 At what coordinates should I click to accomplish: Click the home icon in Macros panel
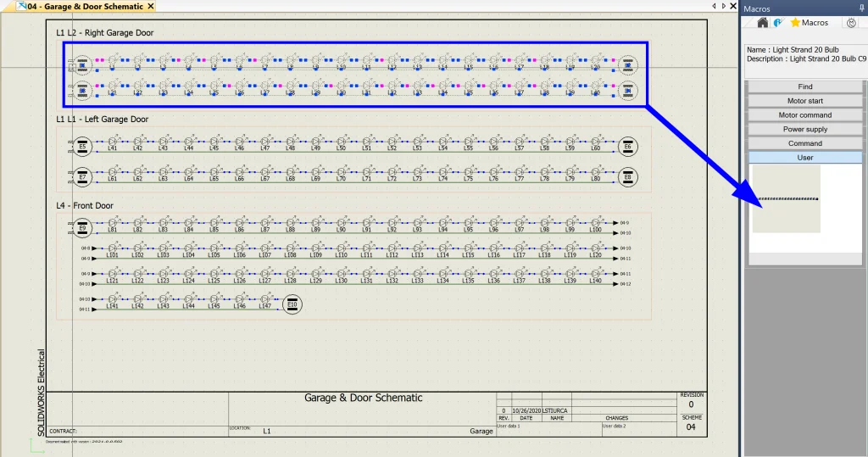pos(762,23)
